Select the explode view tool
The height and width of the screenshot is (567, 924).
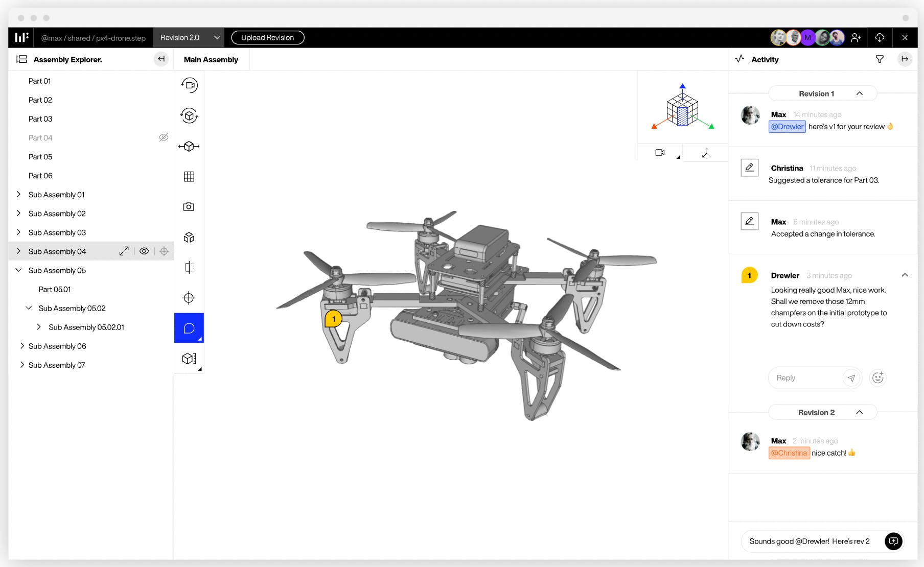(189, 147)
